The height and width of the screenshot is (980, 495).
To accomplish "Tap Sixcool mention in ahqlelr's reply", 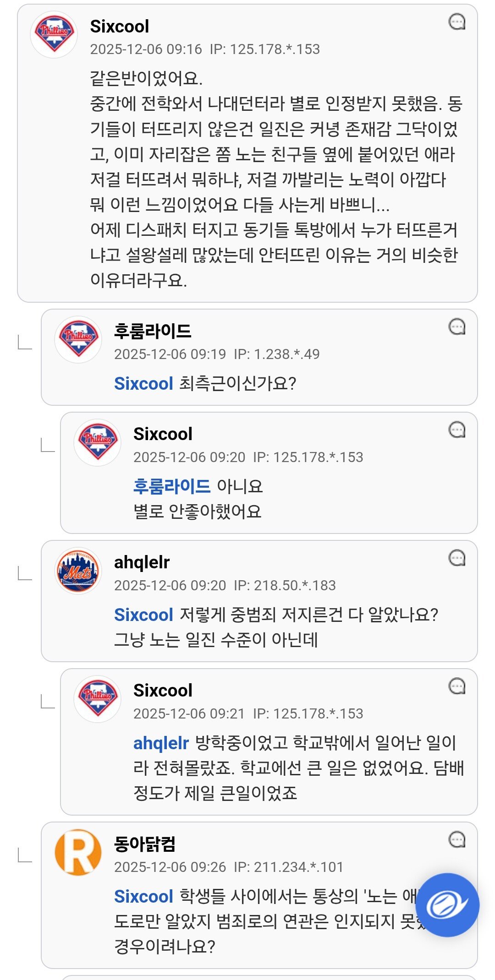I will click(x=143, y=615).
